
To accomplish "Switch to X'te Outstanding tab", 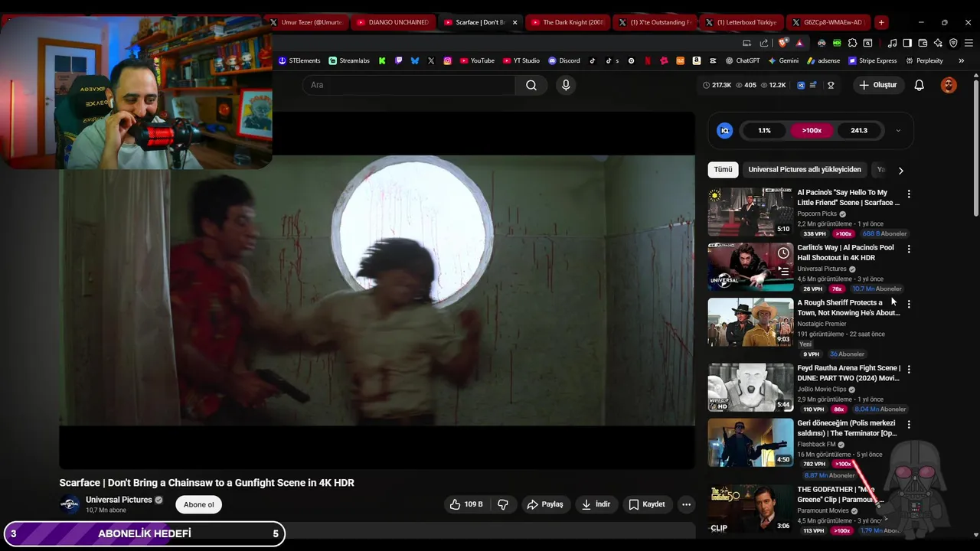I will tap(655, 22).
